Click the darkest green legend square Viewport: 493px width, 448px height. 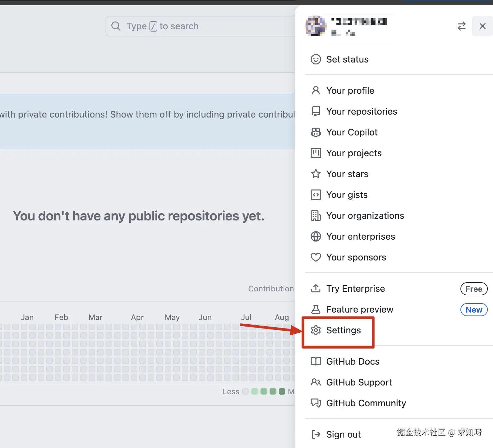282,391
